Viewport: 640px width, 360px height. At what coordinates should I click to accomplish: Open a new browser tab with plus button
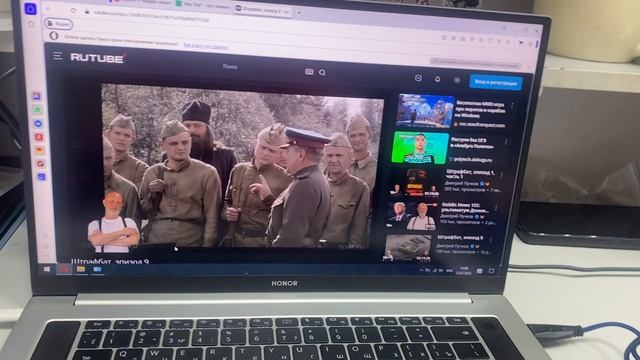pyautogui.click(x=298, y=13)
